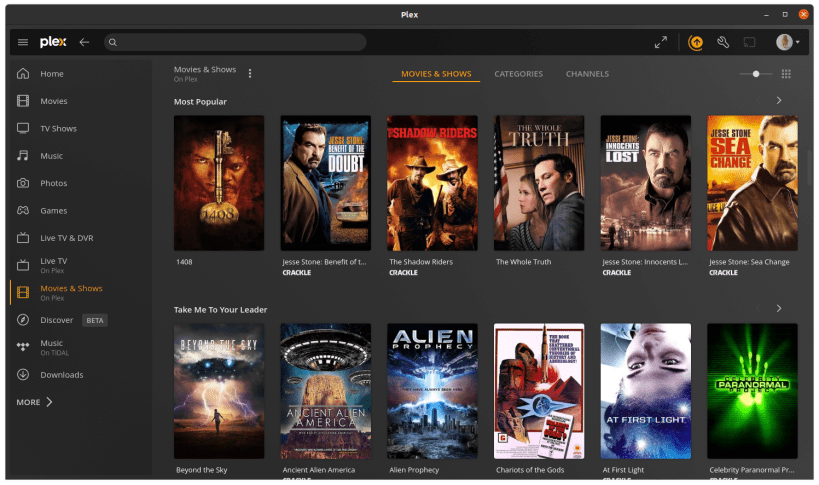Click the Music note icon
Viewport: 819px width, 485px height.
click(22, 156)
